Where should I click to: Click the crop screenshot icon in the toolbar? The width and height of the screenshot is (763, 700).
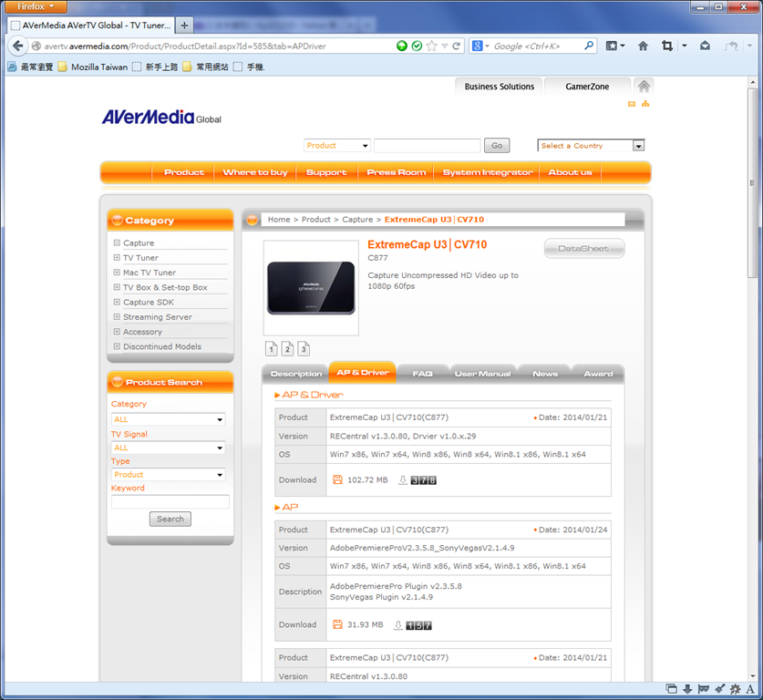[667, 46]
